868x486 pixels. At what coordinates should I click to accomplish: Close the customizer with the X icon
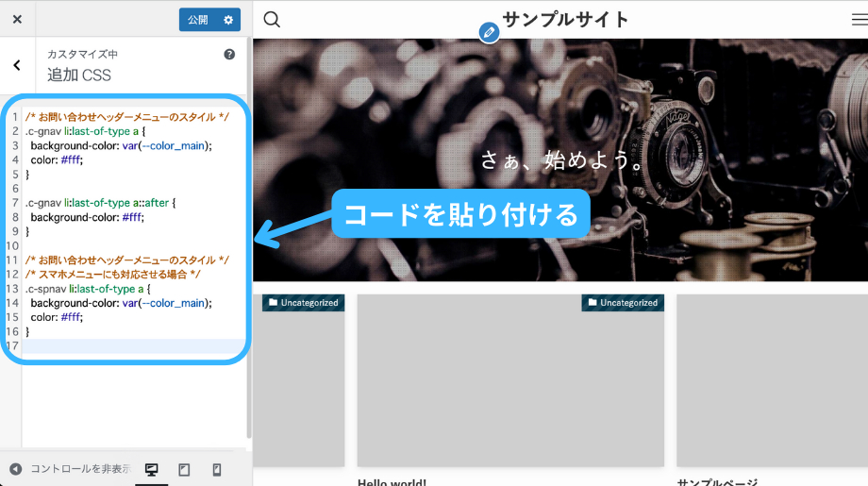17,19
